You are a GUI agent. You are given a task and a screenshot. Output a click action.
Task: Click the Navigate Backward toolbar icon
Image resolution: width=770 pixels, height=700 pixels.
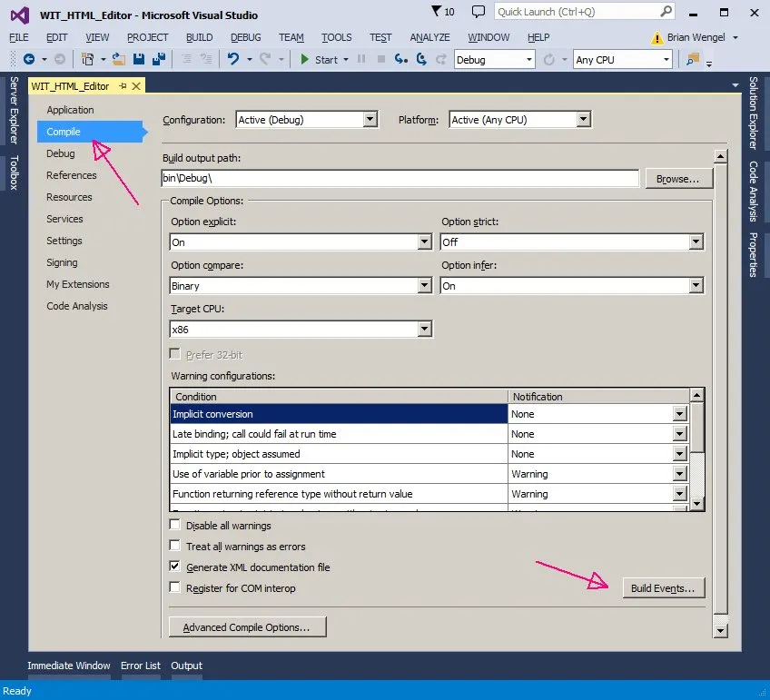click(x=29, y=59)
